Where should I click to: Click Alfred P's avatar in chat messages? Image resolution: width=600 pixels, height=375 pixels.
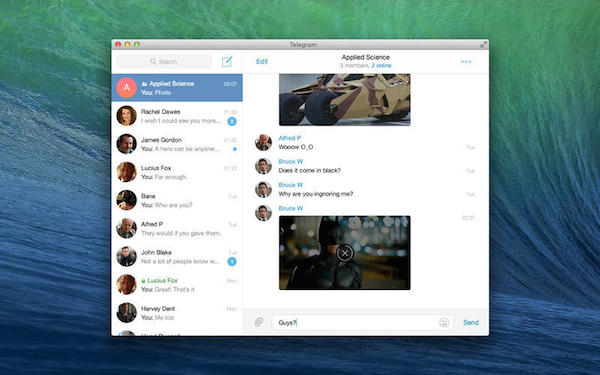coord(263,142)
